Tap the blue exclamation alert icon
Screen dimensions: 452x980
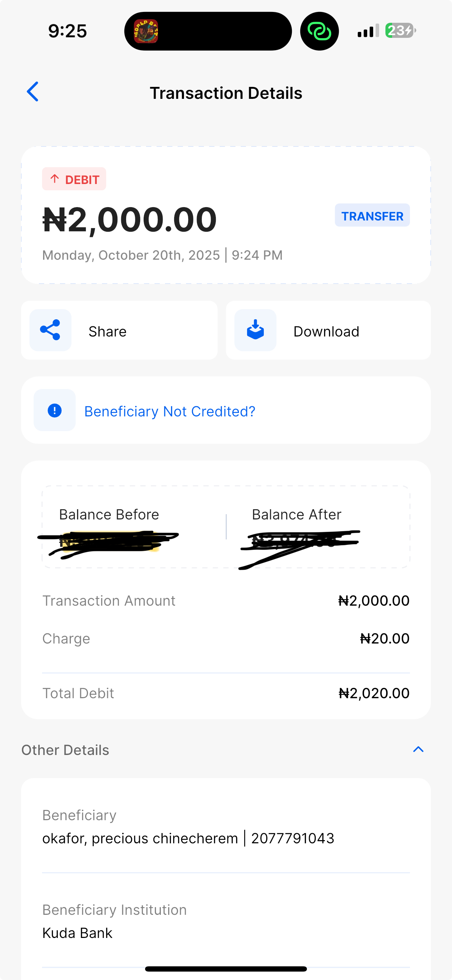coord(54,410)
